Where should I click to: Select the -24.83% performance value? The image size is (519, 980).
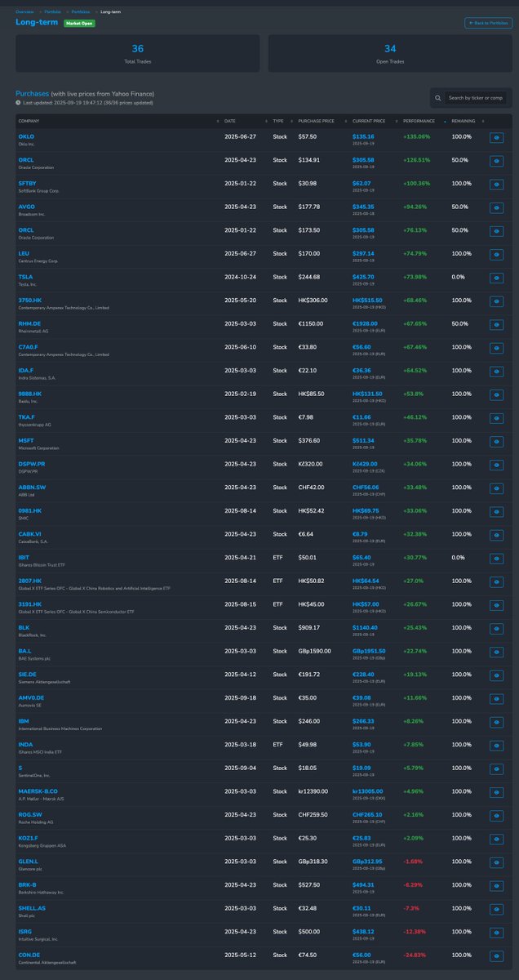pyautogui.click(x=415, y=956)
